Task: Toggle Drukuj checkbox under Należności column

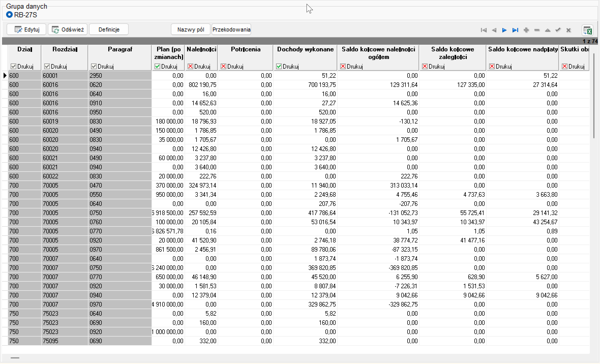Action: pos(190,66)
